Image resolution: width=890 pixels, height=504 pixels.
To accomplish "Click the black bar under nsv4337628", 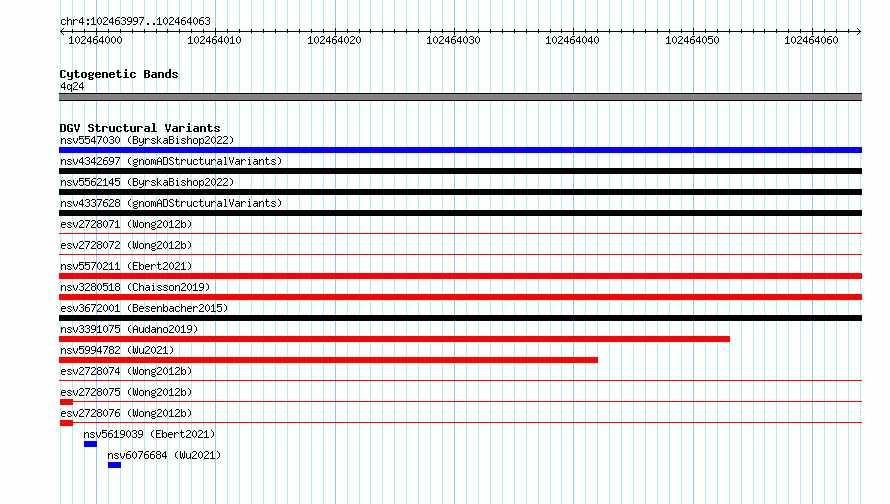I will pyautogui.click(x=460, y=213).
